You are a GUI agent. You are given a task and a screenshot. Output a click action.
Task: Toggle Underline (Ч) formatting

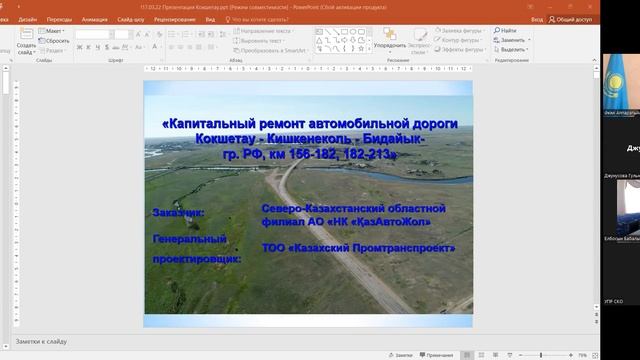coord(98,47)
